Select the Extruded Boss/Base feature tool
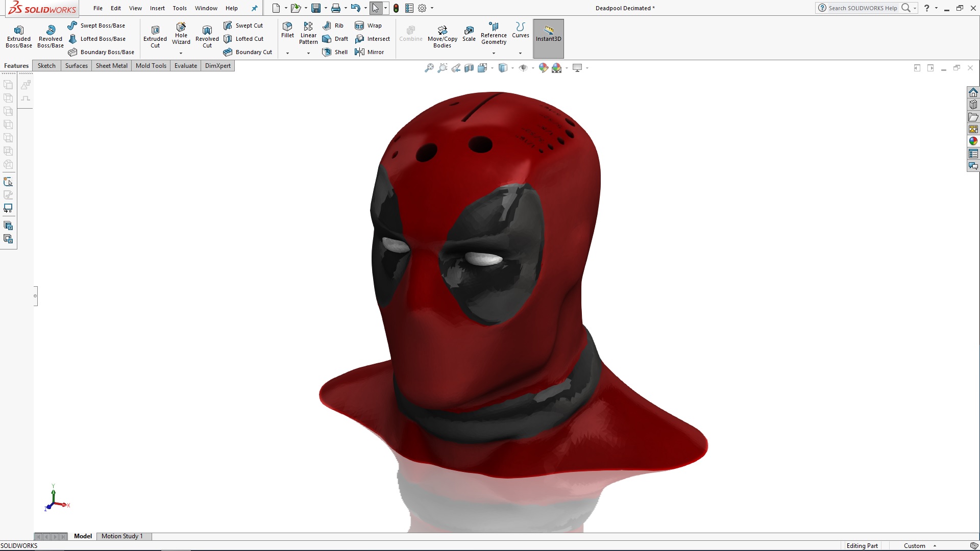The height and width of the screenshot is (551, 980). pyautogui.click(x=18, y=36)
